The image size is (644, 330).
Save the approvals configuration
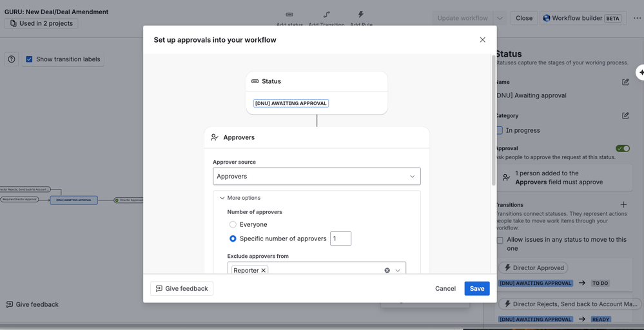tap(477, 289)
